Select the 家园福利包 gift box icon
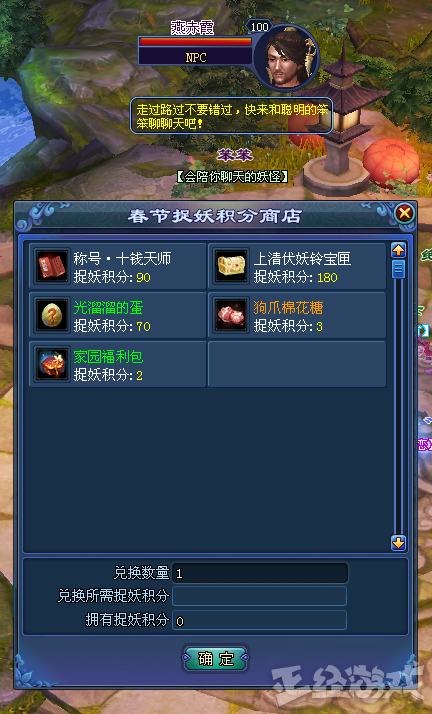 [52, 364]
